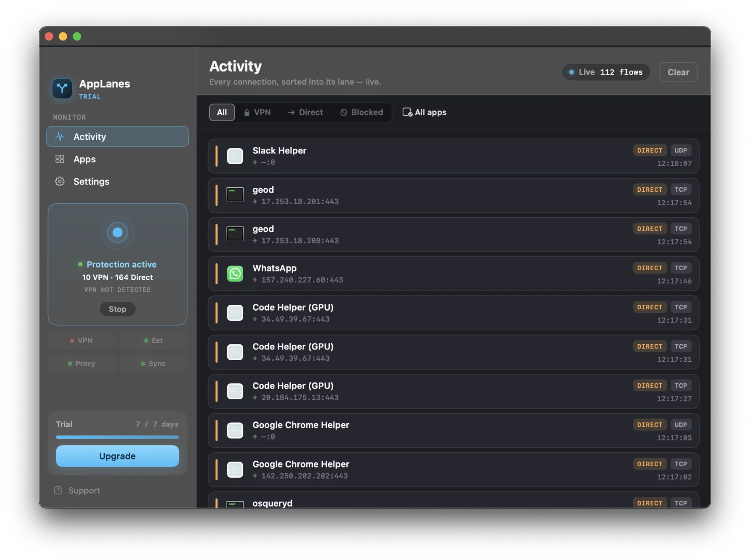
Task: Click the Slack Helper connection name
Action: 280,150
